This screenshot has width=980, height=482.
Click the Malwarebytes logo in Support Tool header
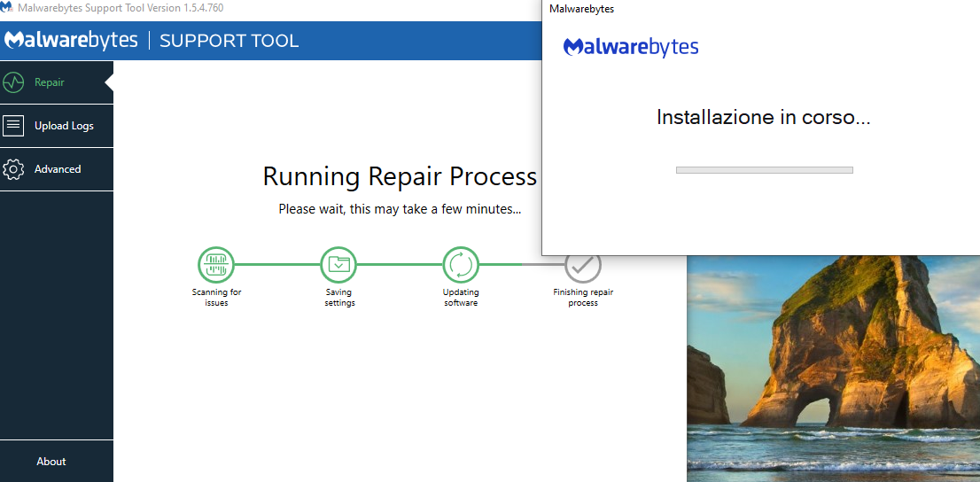[71, 41]
